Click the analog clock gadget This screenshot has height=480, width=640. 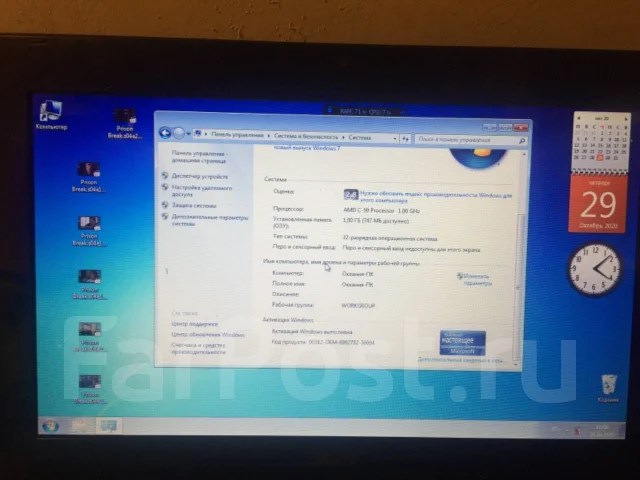[x=596, y=268]
